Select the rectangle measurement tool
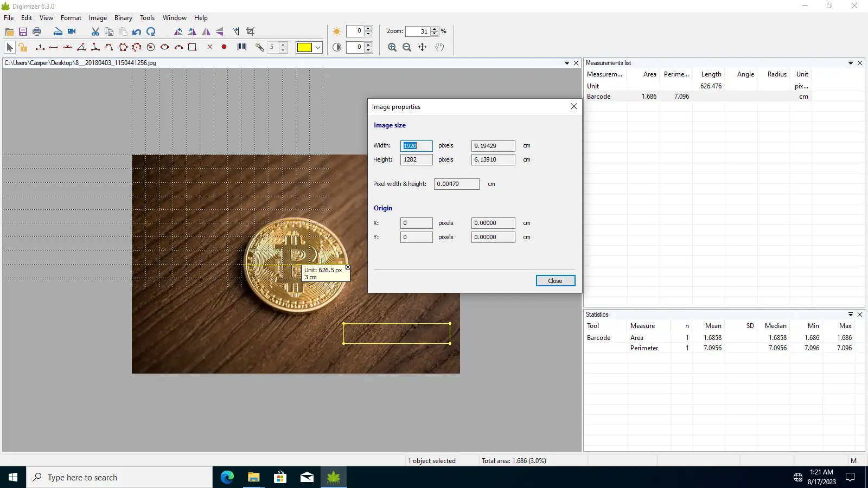Viewport: 868px width, 488px height. point(192,47)
